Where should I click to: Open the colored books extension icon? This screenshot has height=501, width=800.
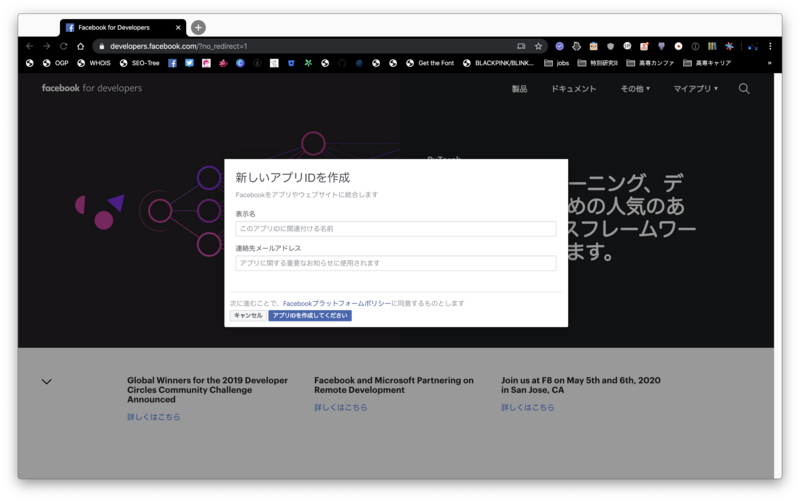pyautogui.click(x=712, y=46)
